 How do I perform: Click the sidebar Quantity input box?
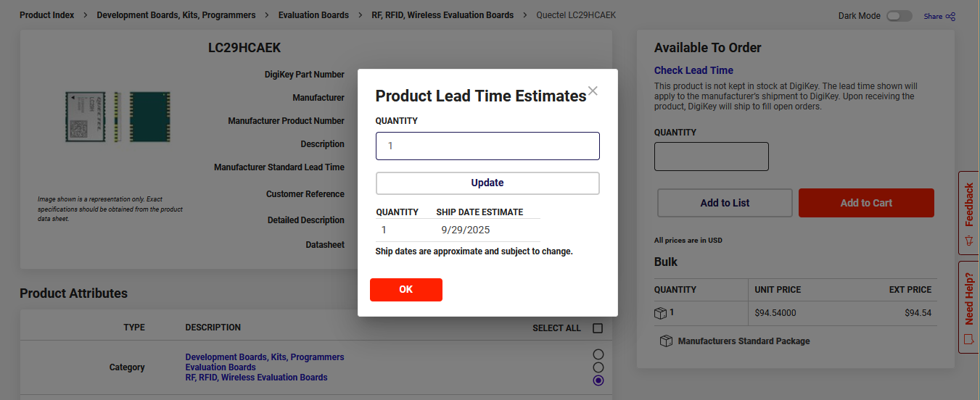[x=712, y=157]
